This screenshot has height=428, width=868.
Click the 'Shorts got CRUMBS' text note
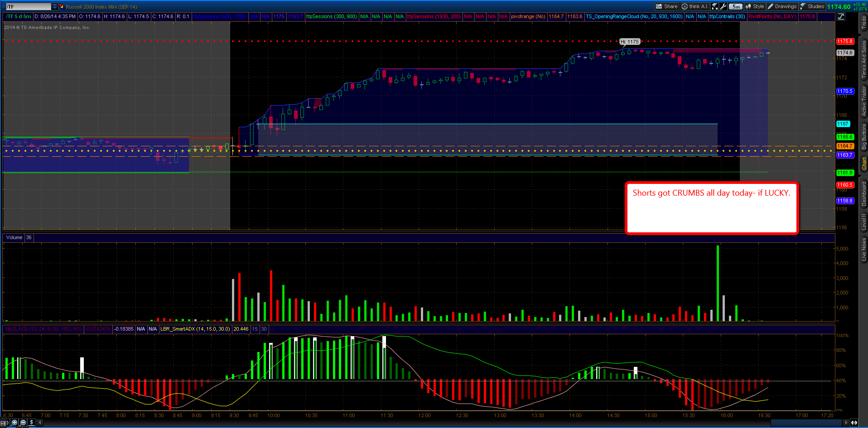click(x=711, y=208)
